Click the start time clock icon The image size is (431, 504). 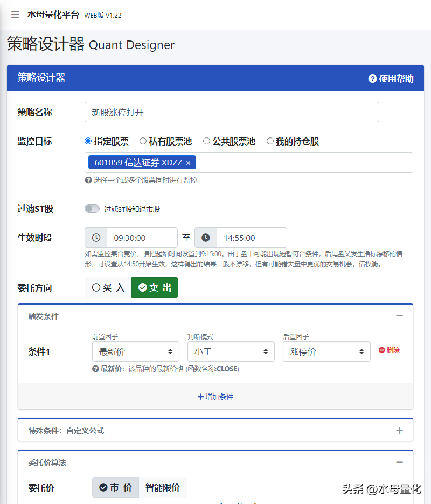pos(96,238)
